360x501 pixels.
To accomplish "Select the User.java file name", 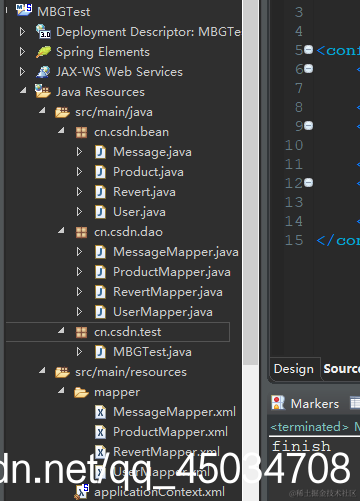I will (x=139, y=212).
